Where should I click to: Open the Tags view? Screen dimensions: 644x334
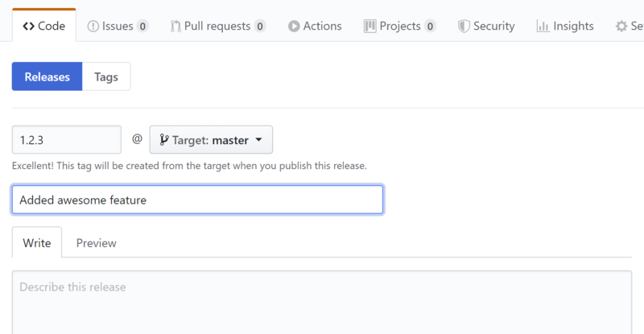click(x=106, y=77)
